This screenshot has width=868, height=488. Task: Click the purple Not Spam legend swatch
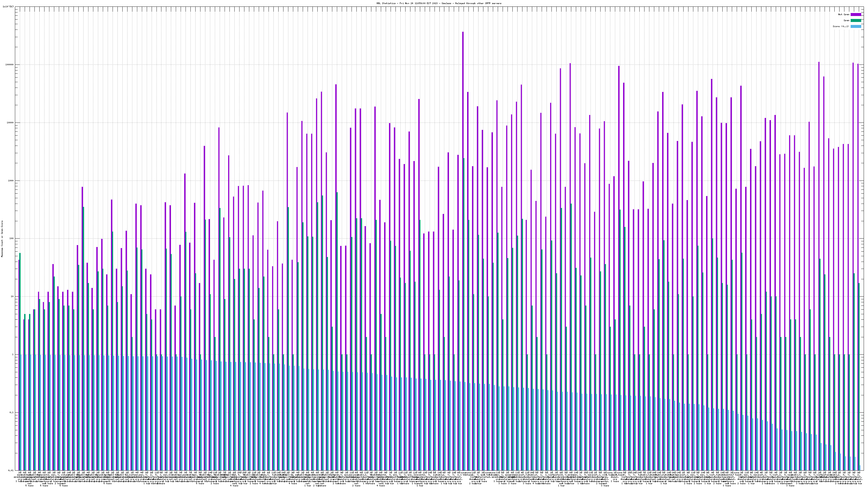pyautogui.click(x=856, y=14)
